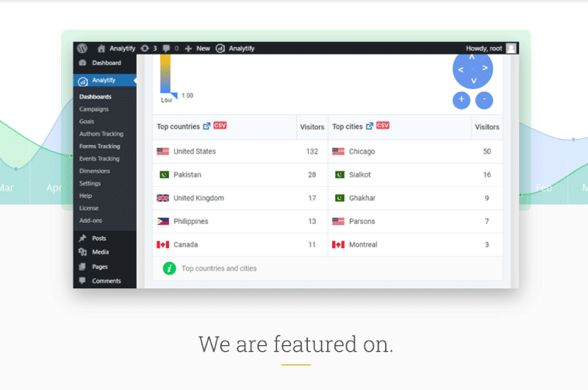The image size is (588, 390).
Task: Click the plus New button
Action: click(198, 49)
